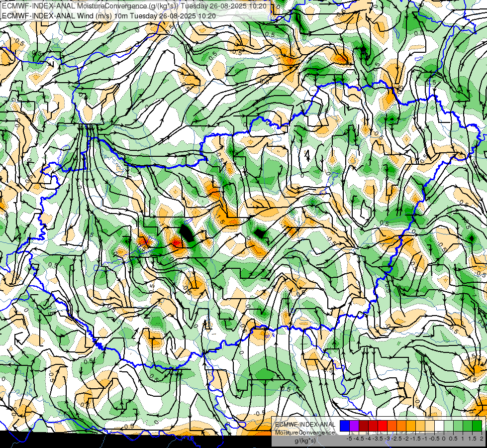
Task: Pick the legend swatch between -4 and -3.5
Action: tap(373, 426)
